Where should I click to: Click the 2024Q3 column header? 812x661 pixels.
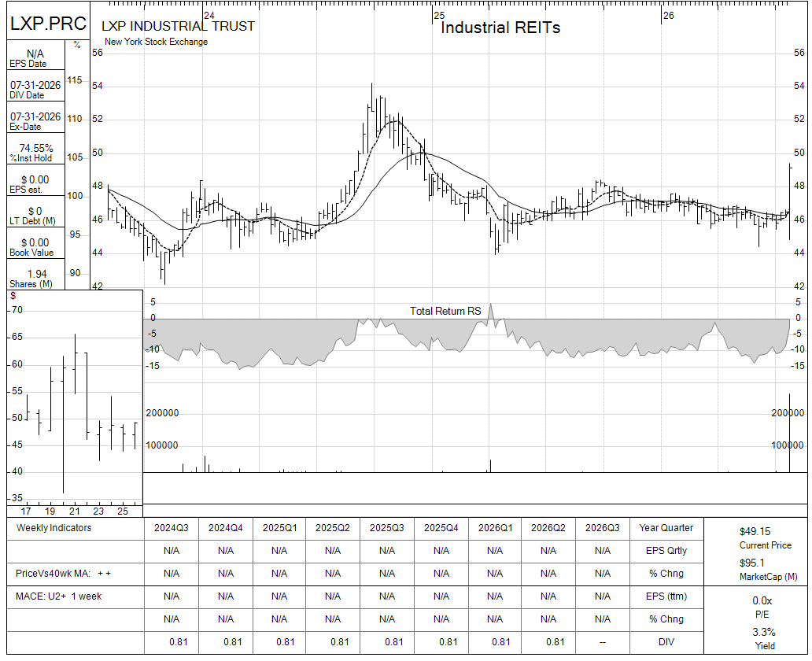coord(172,528)
